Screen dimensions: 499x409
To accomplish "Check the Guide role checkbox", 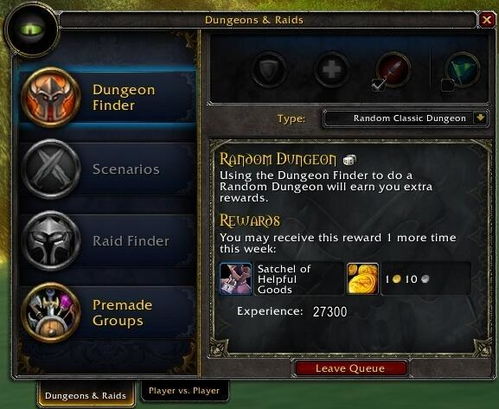I will (x=447, y=85).
